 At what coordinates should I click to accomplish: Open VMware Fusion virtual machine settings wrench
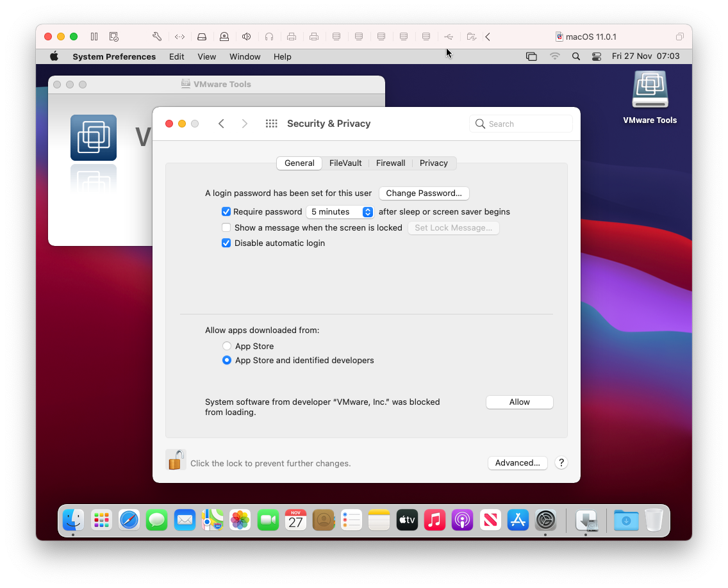(156, 37)
